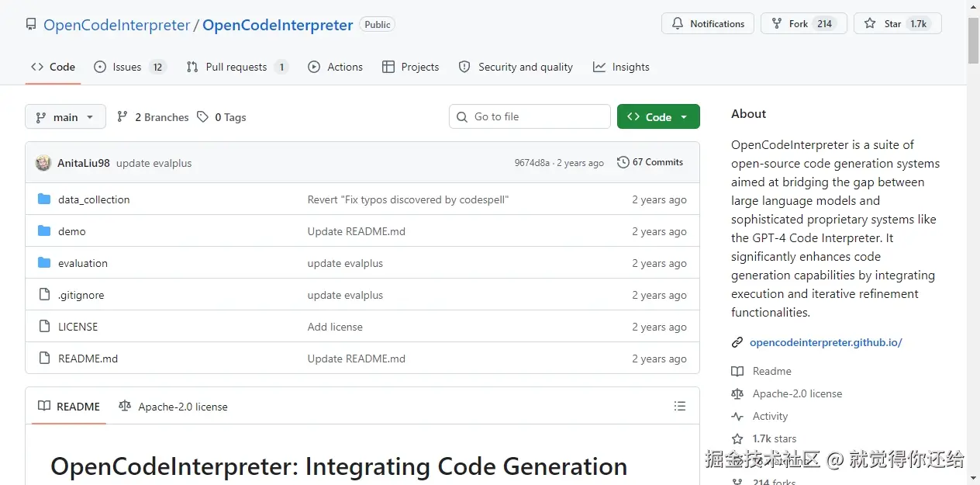The height and width of the screenshot is (485, 980).
Task: Open the 'Revert Fix typos discovered by codespell' commit
Action: click(x=408, y=199)
